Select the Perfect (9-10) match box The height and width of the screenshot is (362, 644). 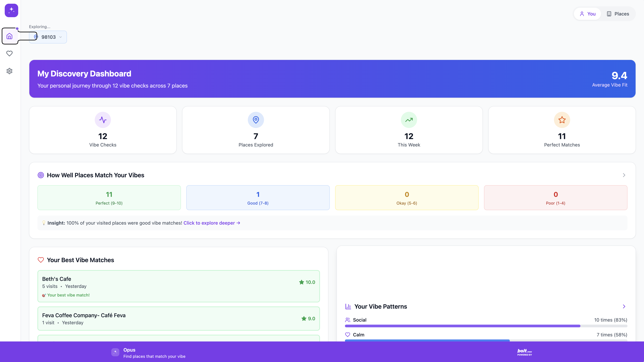109,198
